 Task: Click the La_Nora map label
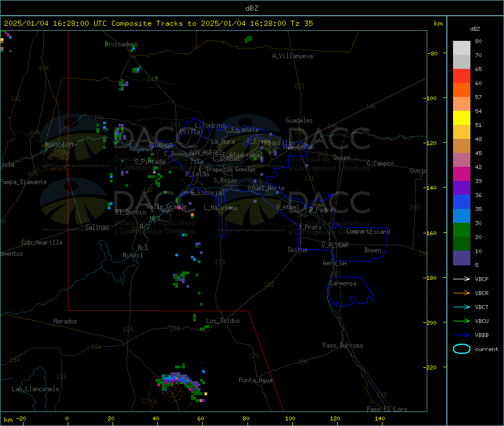tap(223, 142)
